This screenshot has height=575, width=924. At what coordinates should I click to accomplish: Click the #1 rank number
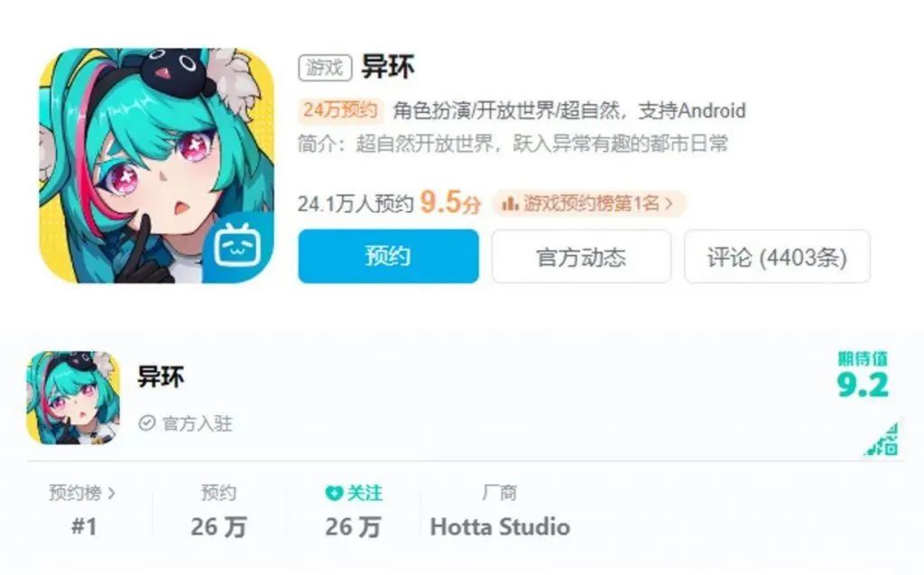click(84, 526)
